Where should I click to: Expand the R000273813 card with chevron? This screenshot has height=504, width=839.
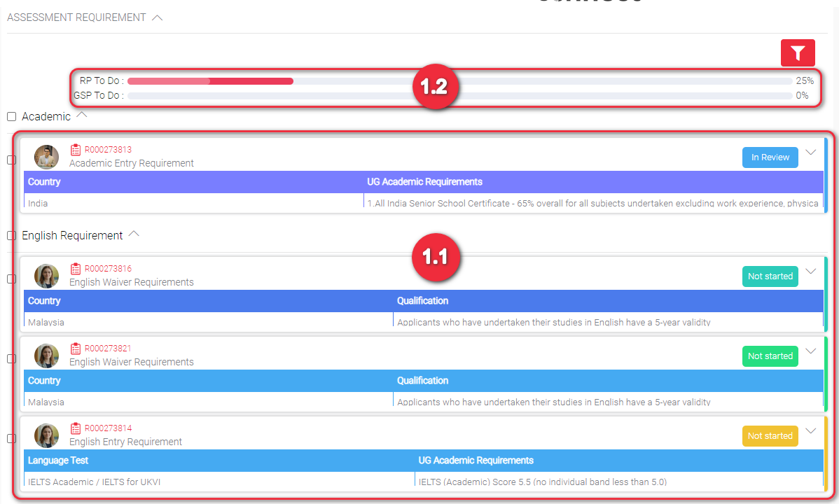click(811, 153)
